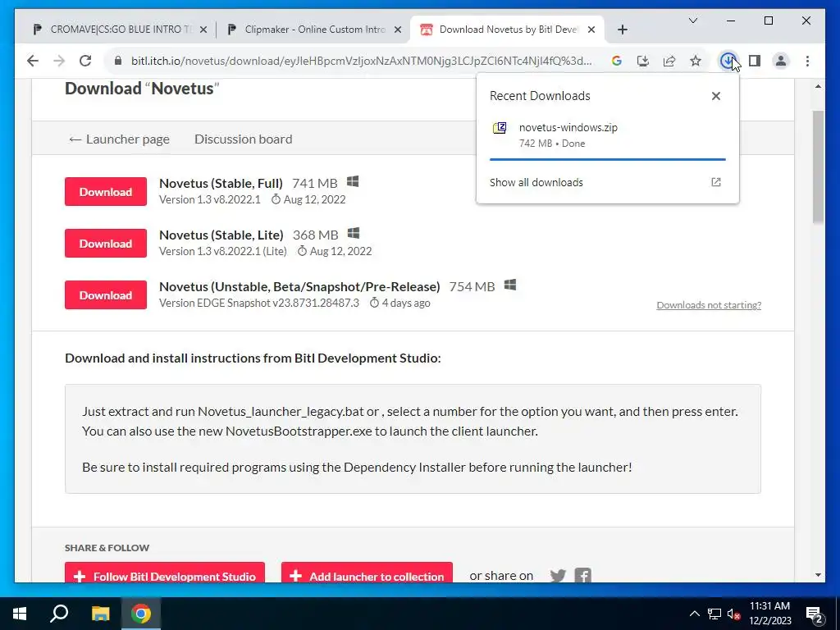The image size is (840, 630).
Task: Click Windows icon beside Stable Lite
Action: (353, 234)
